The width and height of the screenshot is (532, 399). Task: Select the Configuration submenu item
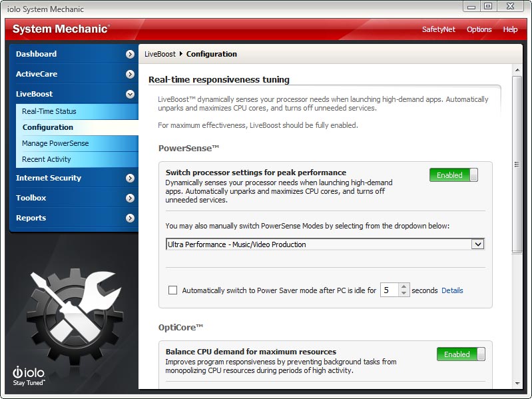(77, 127)
